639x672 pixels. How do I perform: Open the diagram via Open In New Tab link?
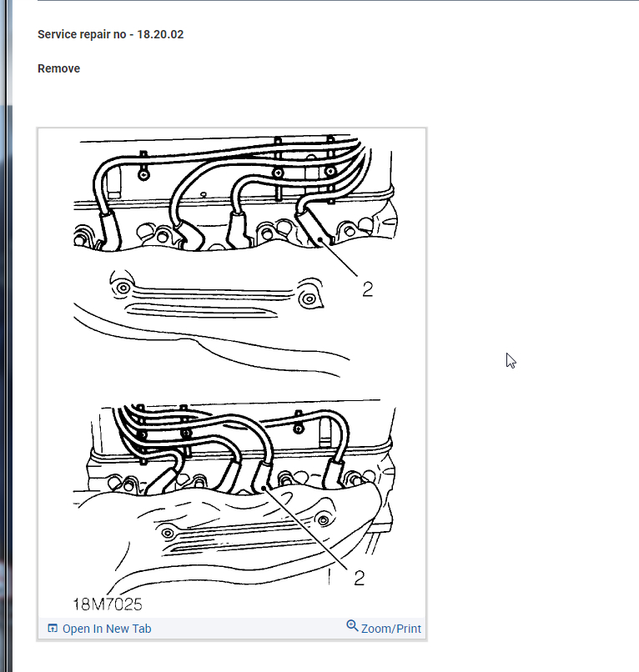(107, 629)
